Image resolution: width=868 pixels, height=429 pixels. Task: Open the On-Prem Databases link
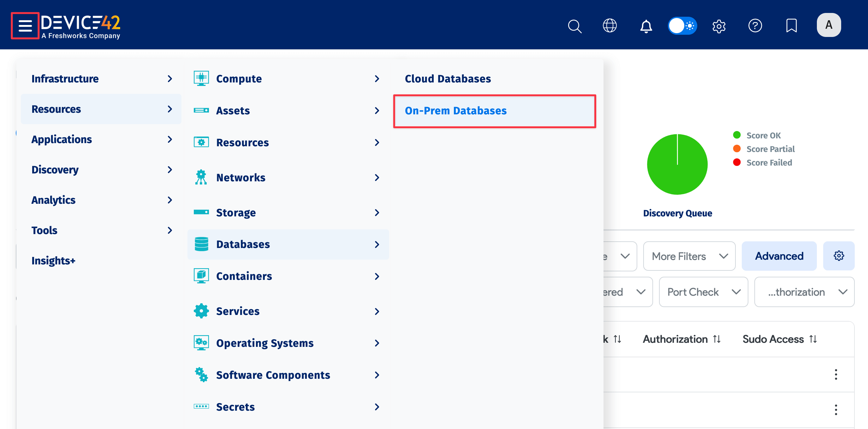tap(456, 111)
